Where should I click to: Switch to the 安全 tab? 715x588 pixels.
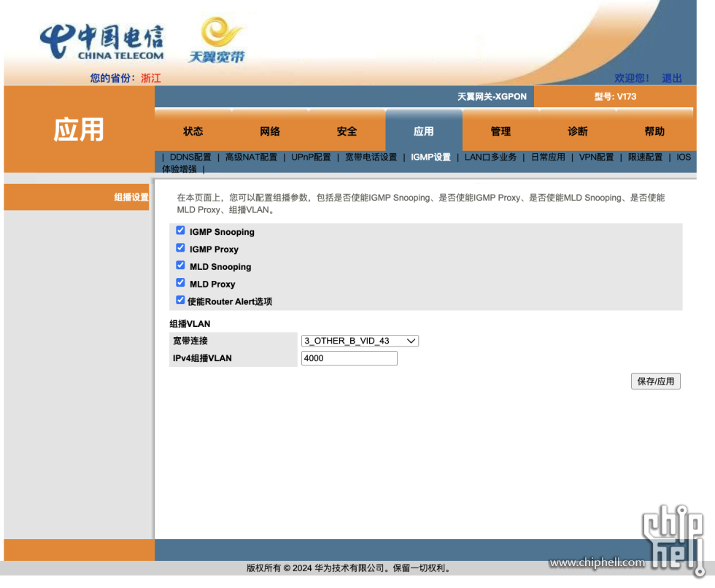point(347,131)
